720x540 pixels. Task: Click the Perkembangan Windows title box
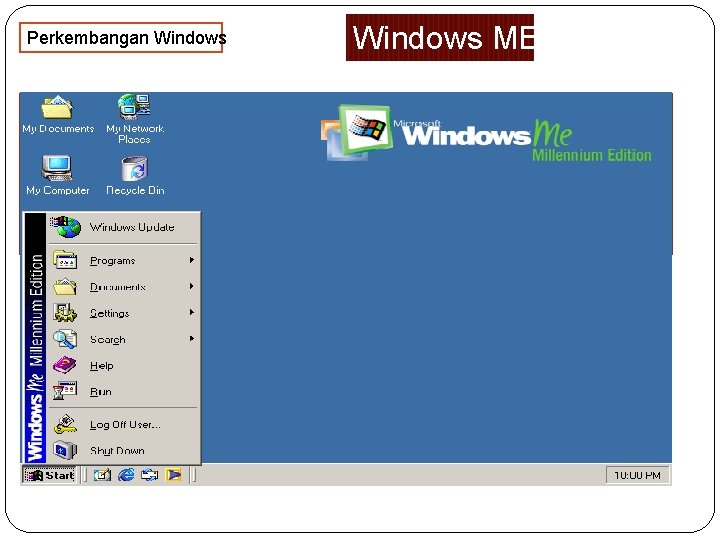tap(121, 37)
